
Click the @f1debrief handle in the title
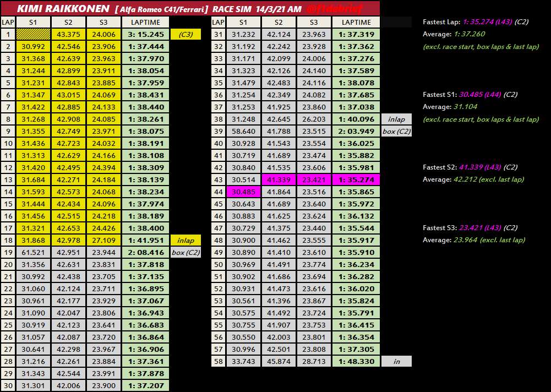(334, 9)
